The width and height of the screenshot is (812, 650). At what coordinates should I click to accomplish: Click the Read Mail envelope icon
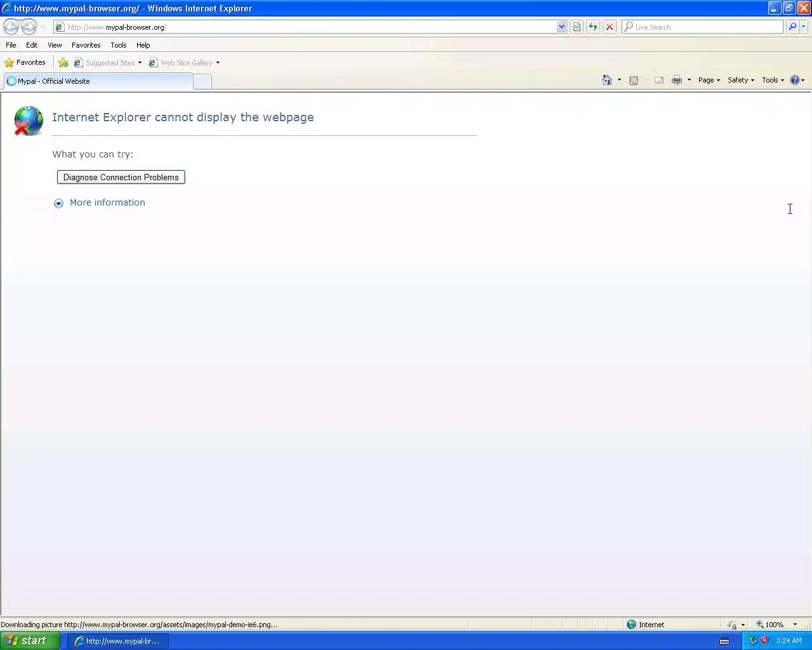click(659, 80)
